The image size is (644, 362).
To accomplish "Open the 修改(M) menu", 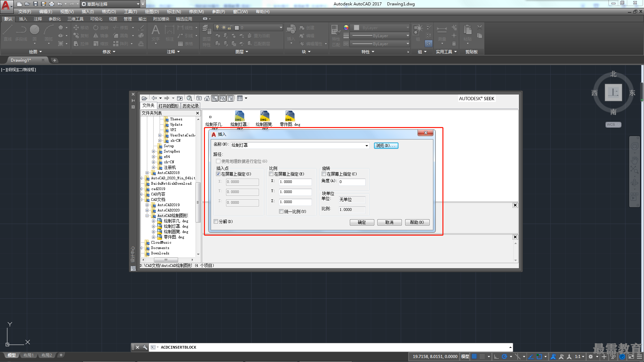I will [196, 12].
